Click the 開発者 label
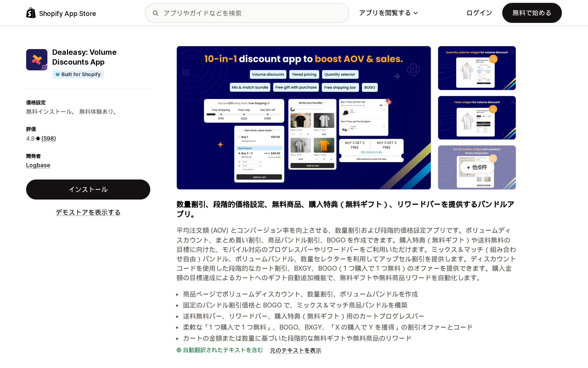The height and width of the screenshot is (368, 588). (x=33, y=156)
